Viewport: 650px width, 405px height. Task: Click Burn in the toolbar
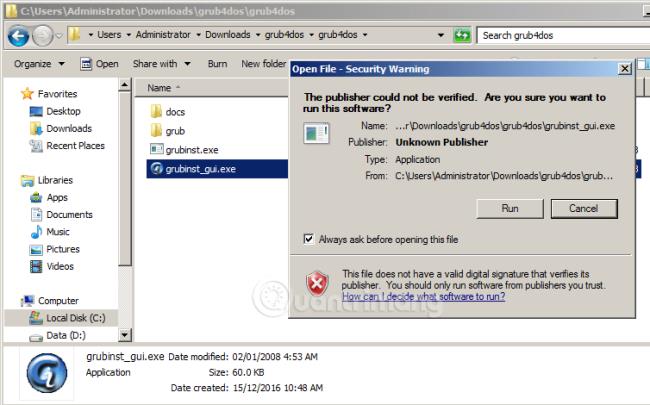[217, 64]
